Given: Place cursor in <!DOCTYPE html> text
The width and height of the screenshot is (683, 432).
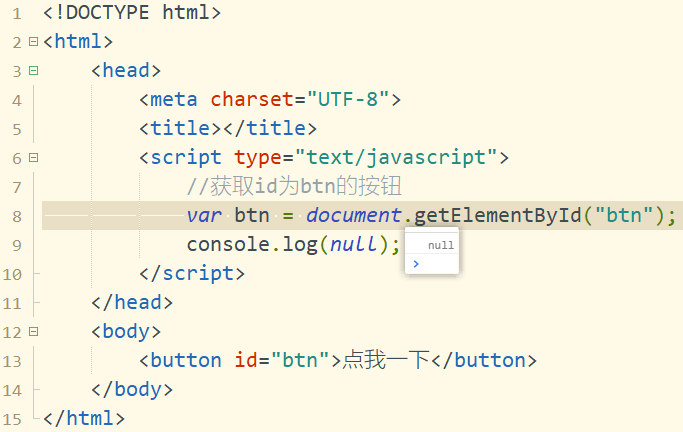Looking at the screenshot, I should 132,12.
